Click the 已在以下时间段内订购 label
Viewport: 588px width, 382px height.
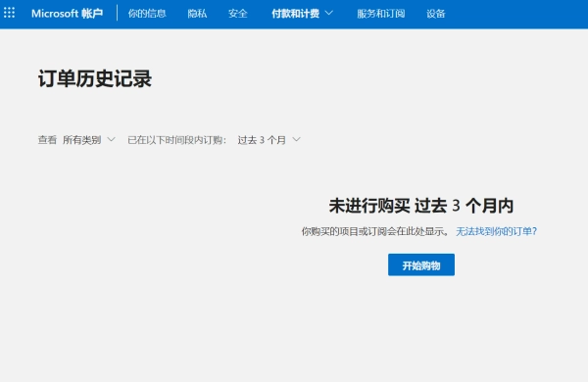pyautogui.click(x=177, y=140)
